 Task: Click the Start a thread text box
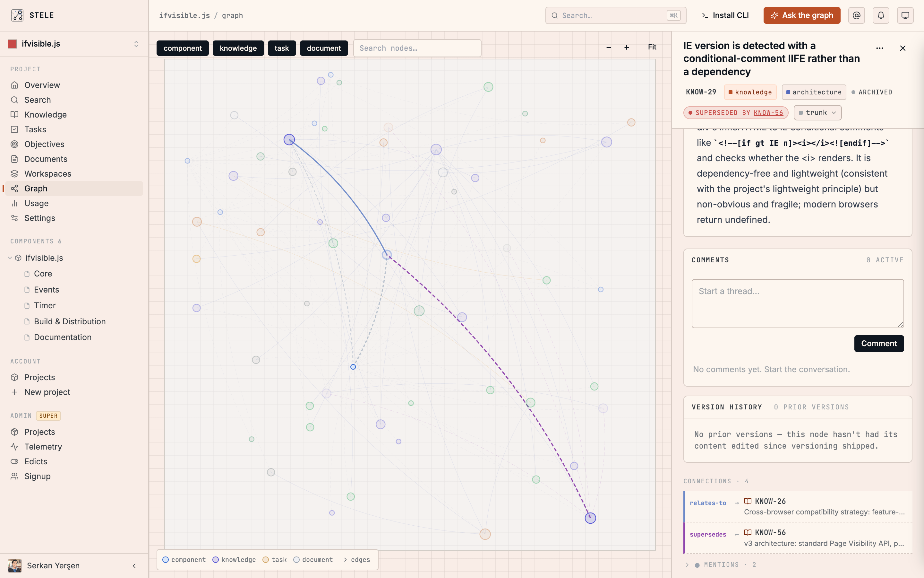tap(798, 303)
